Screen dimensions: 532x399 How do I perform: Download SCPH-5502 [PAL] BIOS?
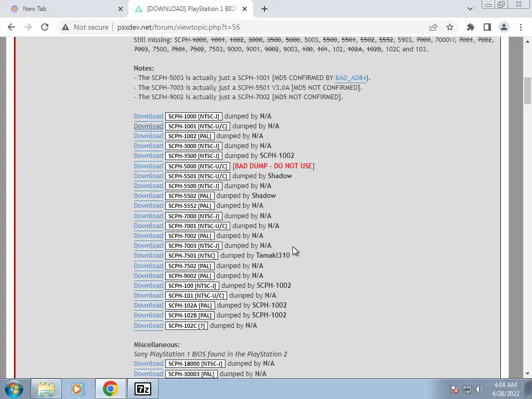click(x=148, y=196)
